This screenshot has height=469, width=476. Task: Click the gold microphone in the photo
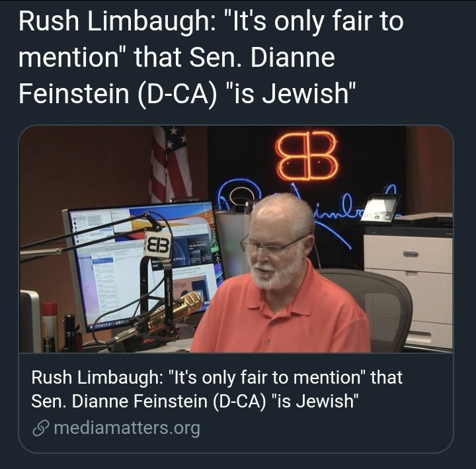pyautogui.click(x=173, y=312)
